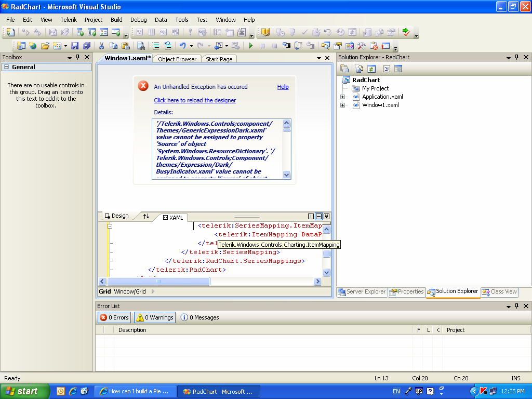Click the Open File folder icon
This screenshot has width=532, height=399.
click(x=45, y=46)
